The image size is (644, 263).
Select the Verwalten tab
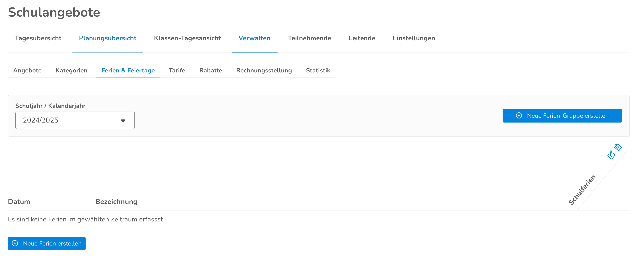254,38
